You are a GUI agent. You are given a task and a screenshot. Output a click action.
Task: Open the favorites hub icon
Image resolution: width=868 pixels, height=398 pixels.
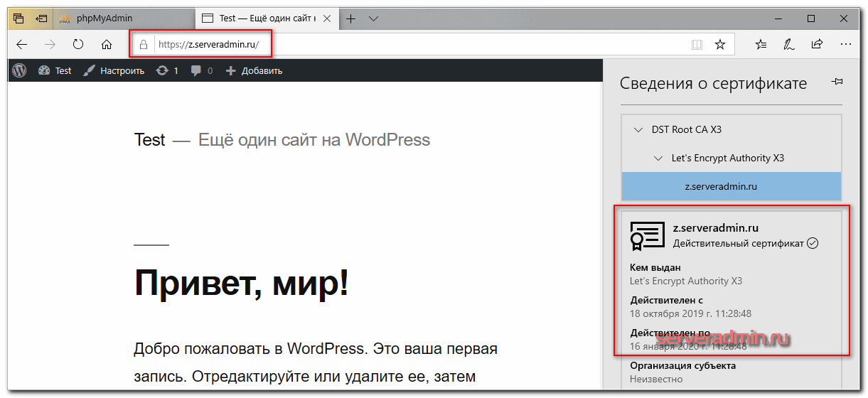(x=761, y=44)
